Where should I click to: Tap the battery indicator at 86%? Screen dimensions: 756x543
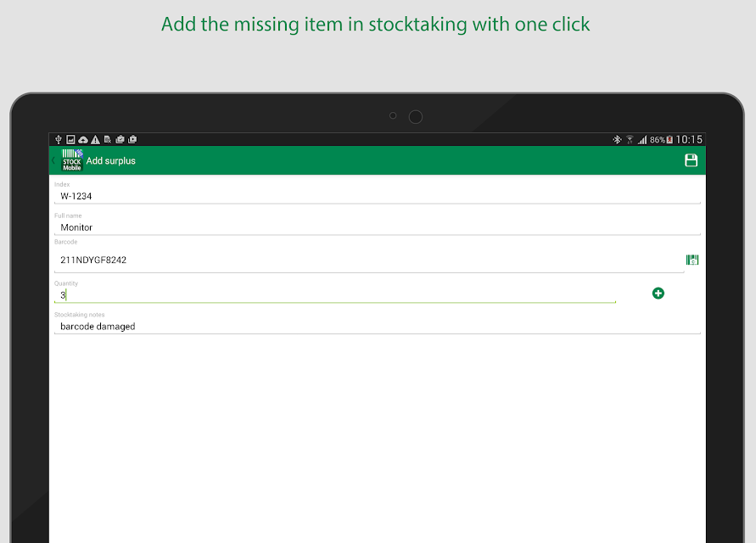661,140
